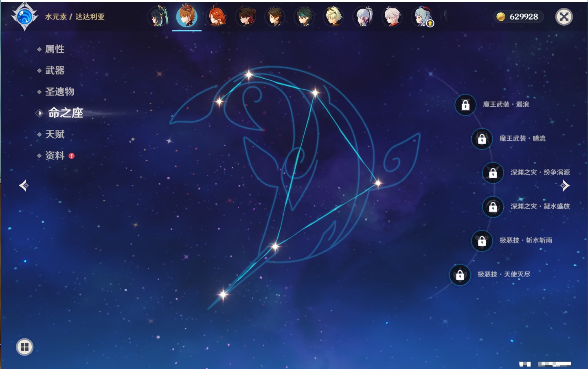
Task: Click the Hydro element emblem icon
Action: 24,17
